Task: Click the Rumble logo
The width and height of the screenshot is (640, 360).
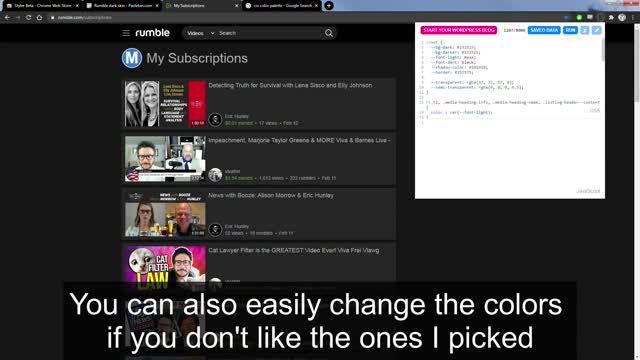Action: coord(152,33)
